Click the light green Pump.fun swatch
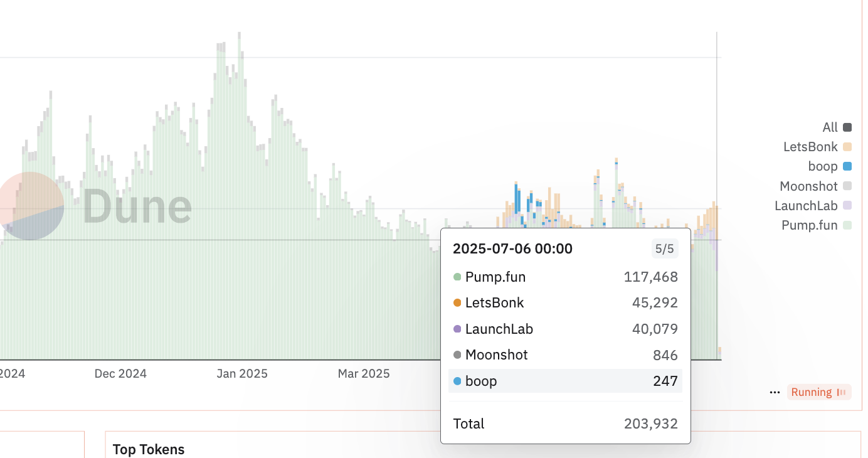Screen dimensions: 868x458 847,225
